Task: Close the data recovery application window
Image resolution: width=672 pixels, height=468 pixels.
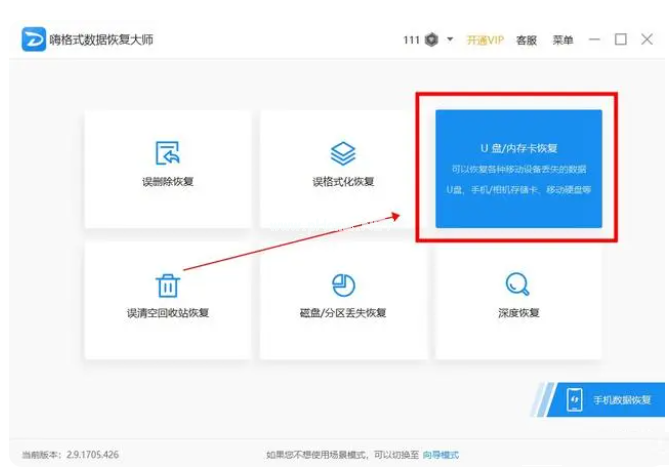Action: (647, 40)
